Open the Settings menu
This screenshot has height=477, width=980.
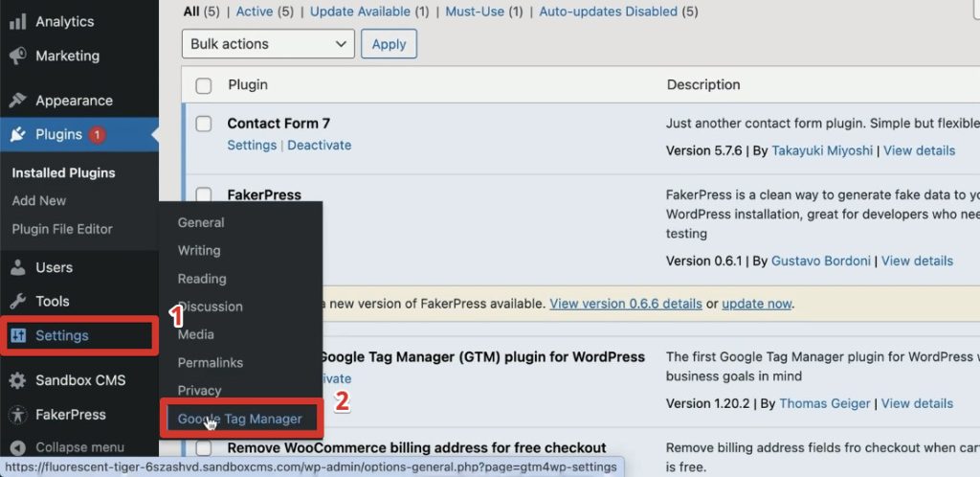click(x=62, y=335)
